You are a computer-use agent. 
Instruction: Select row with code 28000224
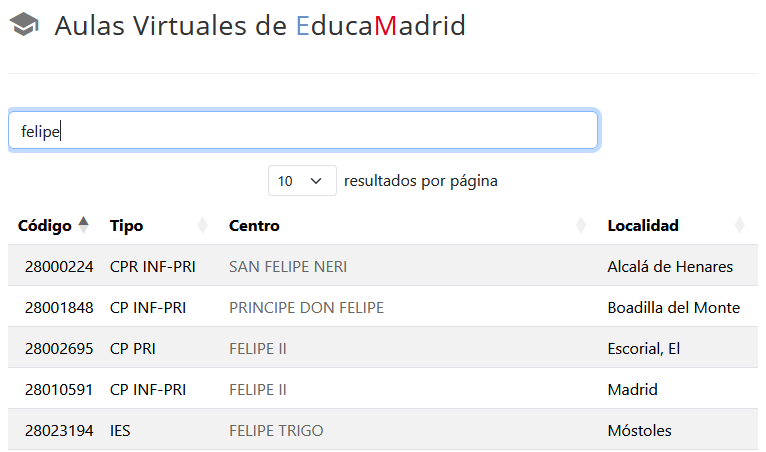[59, 267]
